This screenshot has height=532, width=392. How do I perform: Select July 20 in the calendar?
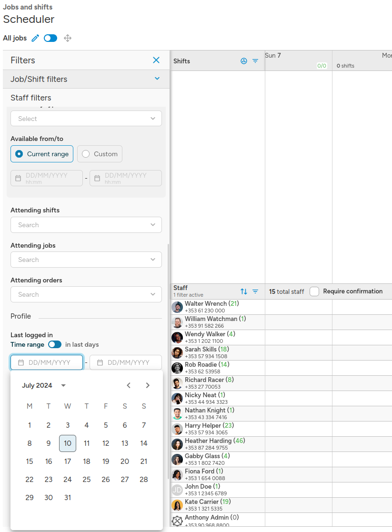[x=125, y=462]
